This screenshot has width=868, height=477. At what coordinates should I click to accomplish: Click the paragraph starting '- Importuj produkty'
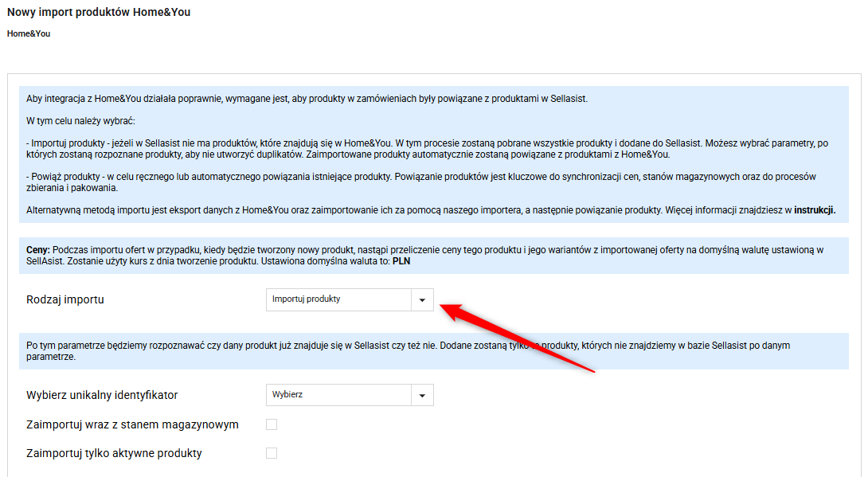coord(428,149)
